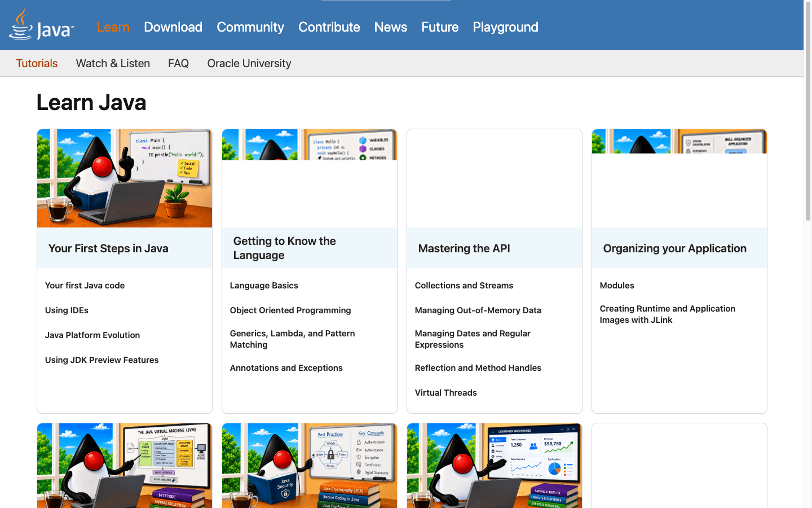Open the Using IDEs tutorial link
812x508 pixels.
coord(67,310)
